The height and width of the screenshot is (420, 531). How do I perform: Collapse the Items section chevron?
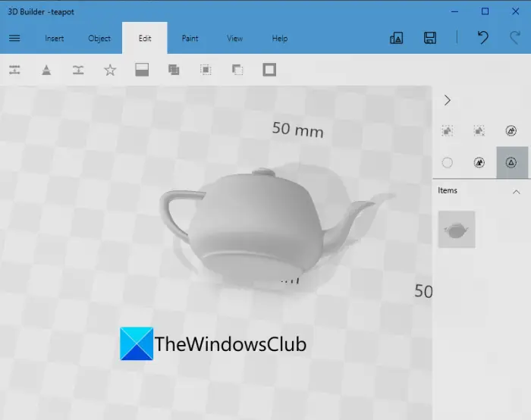[x=516, y=192]
